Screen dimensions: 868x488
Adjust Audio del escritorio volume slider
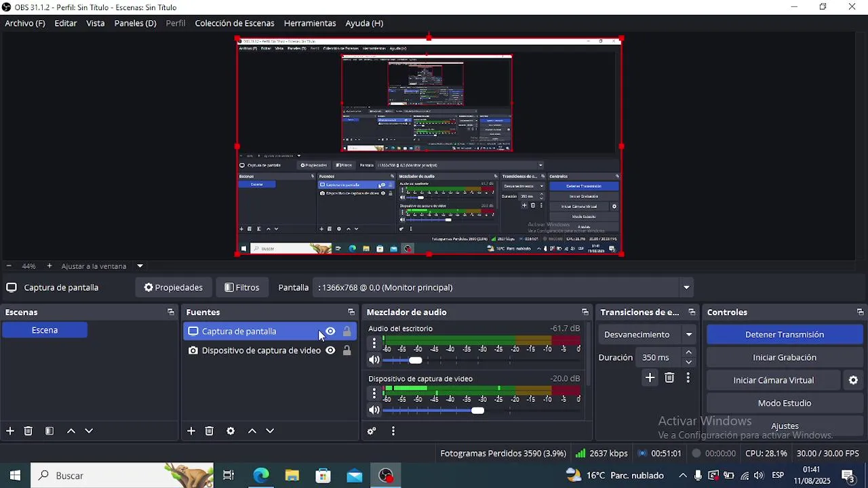415,360
